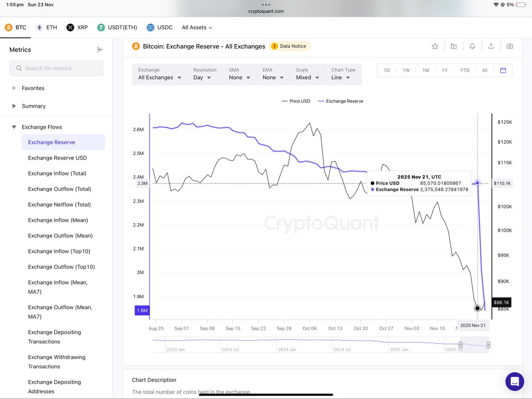532x399 pixels.
Task: Open the Chart Type dropdown (Line)
Action: coord(344,74)
